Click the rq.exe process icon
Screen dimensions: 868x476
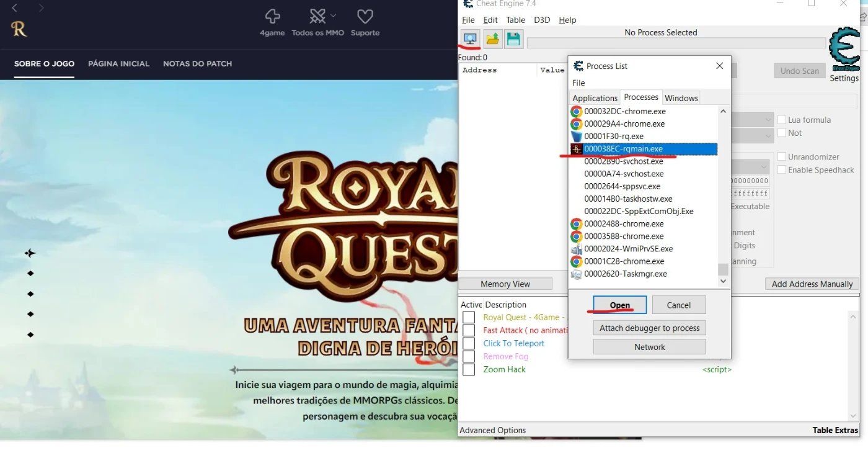tap(577, 137)
